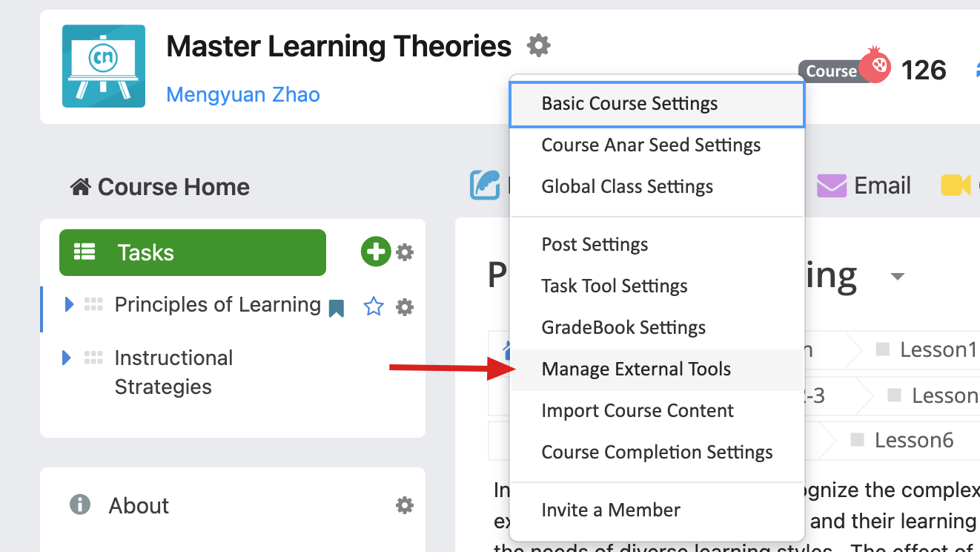Open the Tasks settings gear
Screen dimensions: 980x552
click(405, 252)
